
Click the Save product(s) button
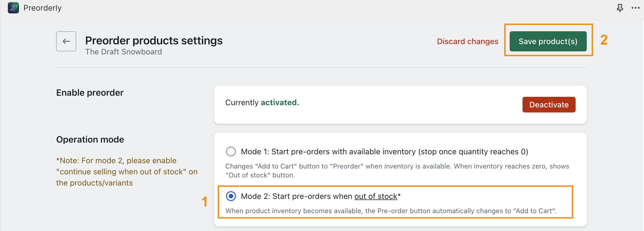(x=548, y=41)
